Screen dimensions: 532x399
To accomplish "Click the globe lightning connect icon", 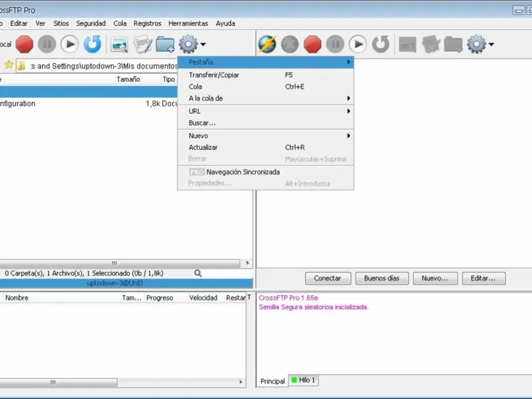I will coord(267,44).
